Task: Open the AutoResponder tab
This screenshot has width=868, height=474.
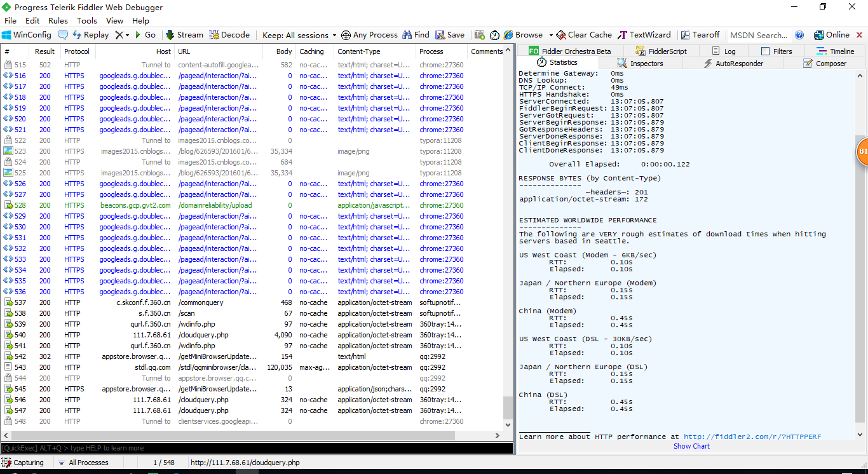Action: (x=734, y=64)
